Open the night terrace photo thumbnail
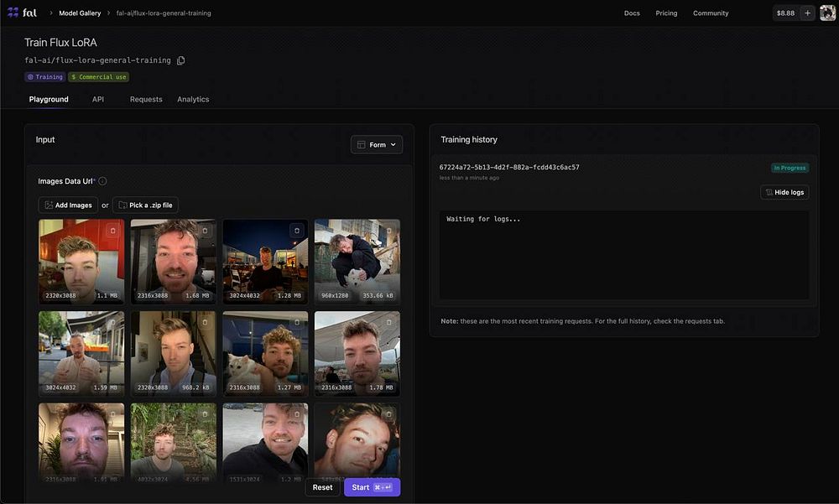839x504 pixels. coord(265,261)
